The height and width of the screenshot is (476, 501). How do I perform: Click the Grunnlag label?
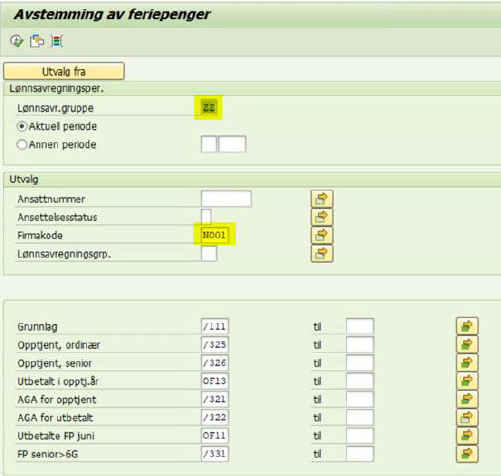tap(37, 327)
